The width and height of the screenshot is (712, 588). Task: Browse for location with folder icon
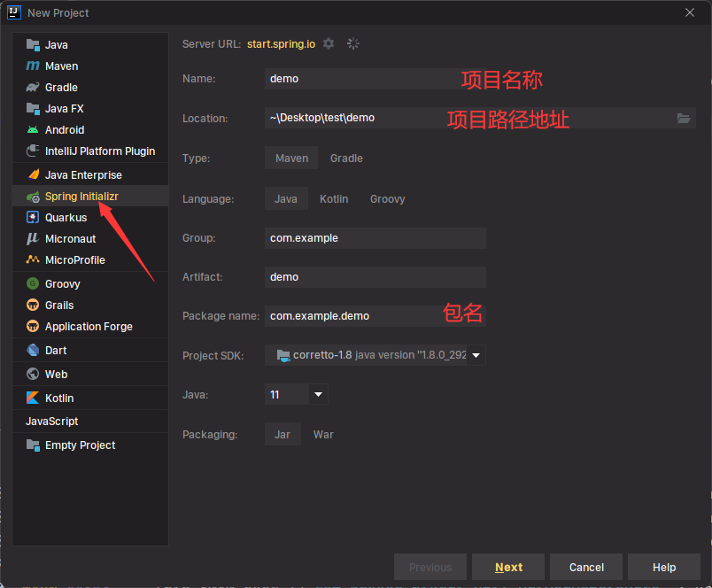click(x=684, y=118)
